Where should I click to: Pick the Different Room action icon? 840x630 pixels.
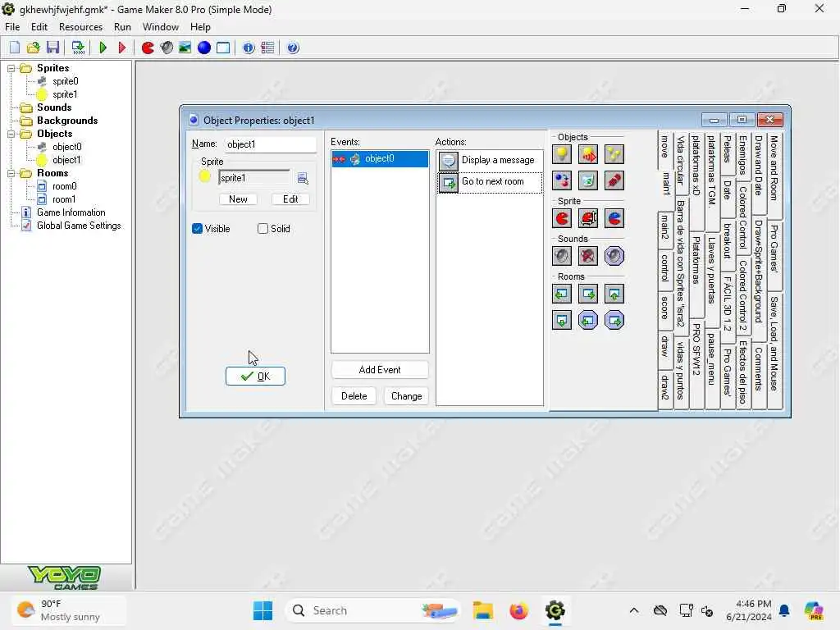tap(561, 321)
